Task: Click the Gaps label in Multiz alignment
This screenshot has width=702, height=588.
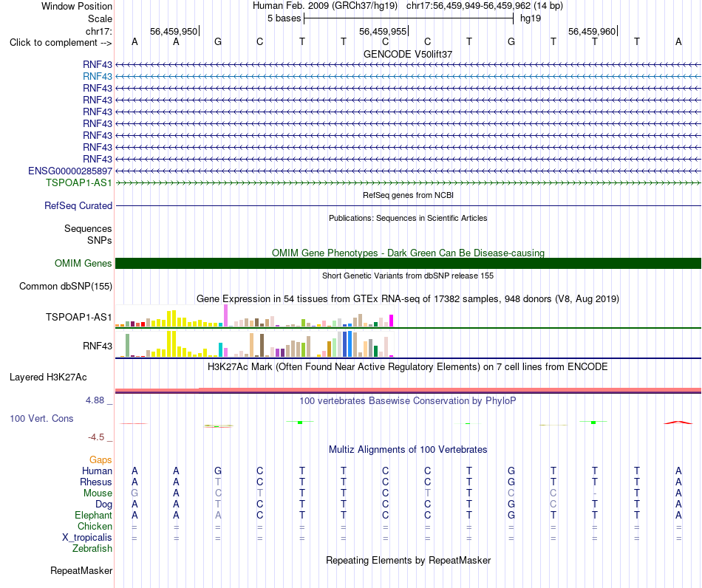Action: 100,459
